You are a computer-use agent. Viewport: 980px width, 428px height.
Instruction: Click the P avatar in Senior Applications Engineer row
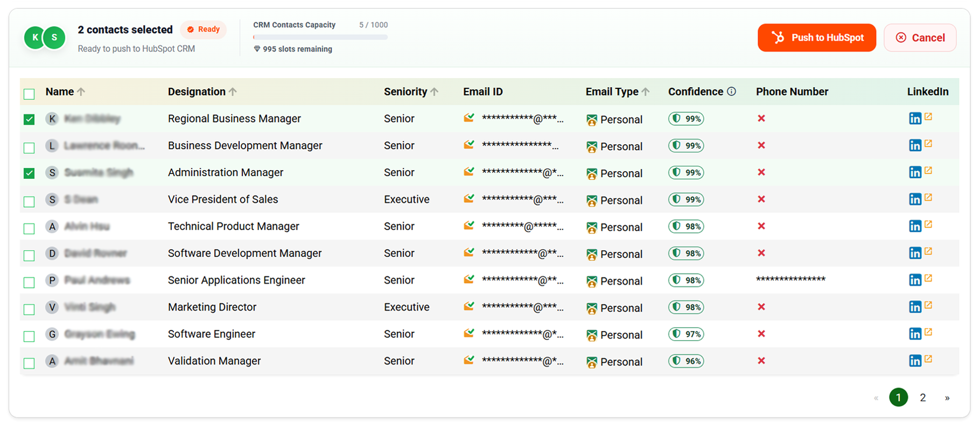(52, 280)
